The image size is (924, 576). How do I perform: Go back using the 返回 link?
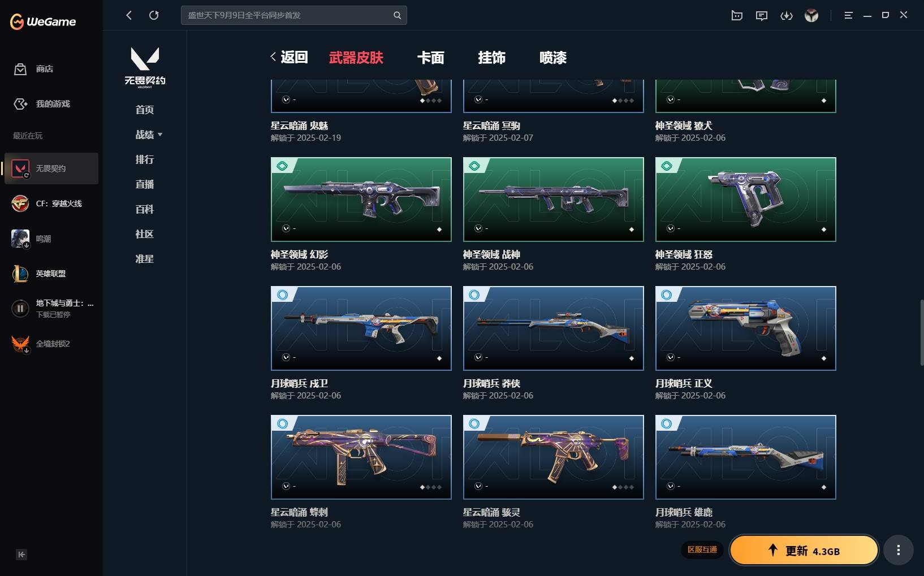point(289,57)
